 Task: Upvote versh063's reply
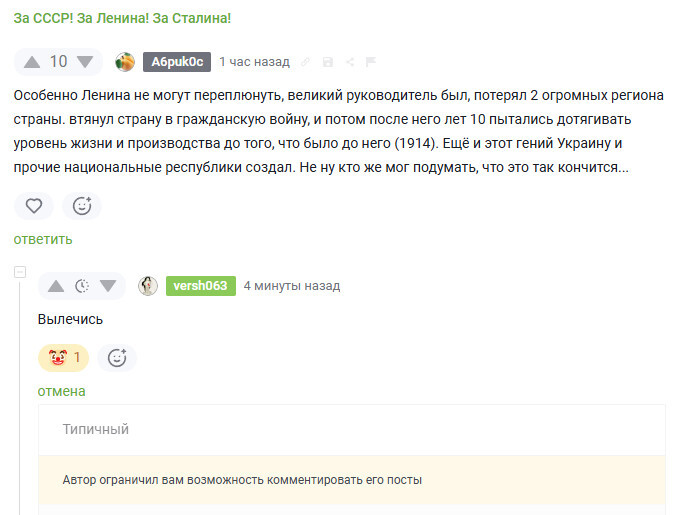(x=56, y=286)
